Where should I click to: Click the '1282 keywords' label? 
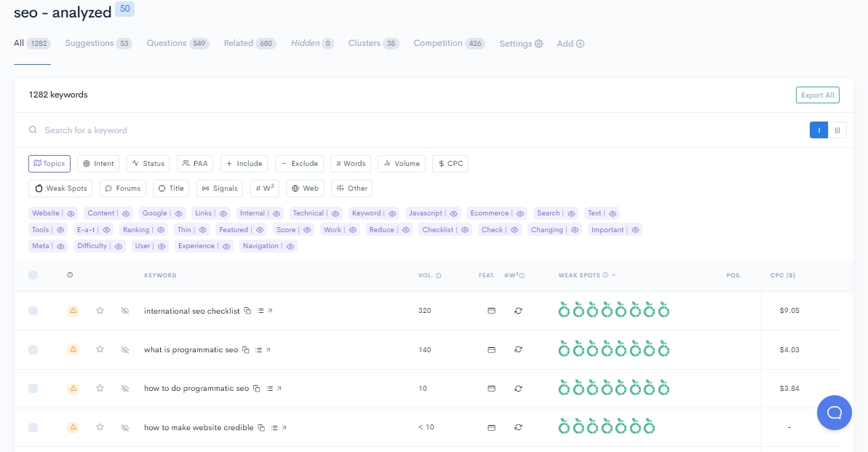coord(58,95)
